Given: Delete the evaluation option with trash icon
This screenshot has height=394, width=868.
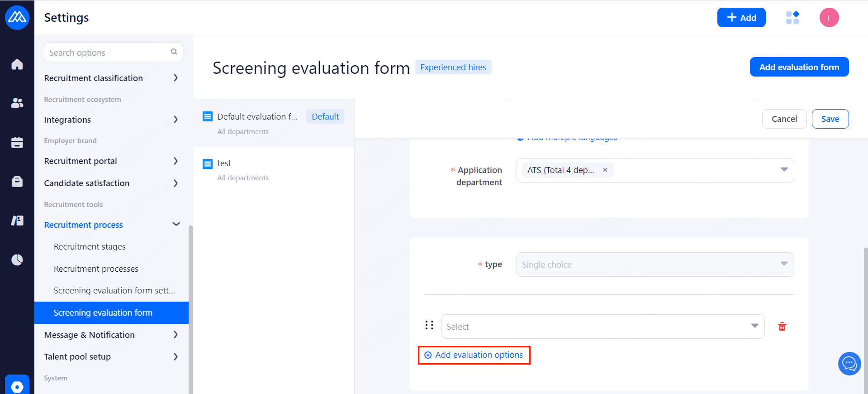Looking at the screenshot, I should (782, 327).
